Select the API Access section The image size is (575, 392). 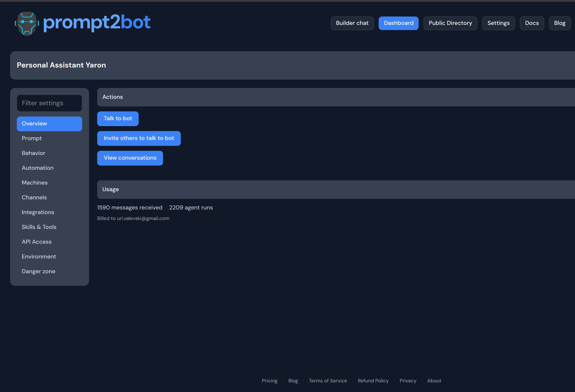coord(37,242)
